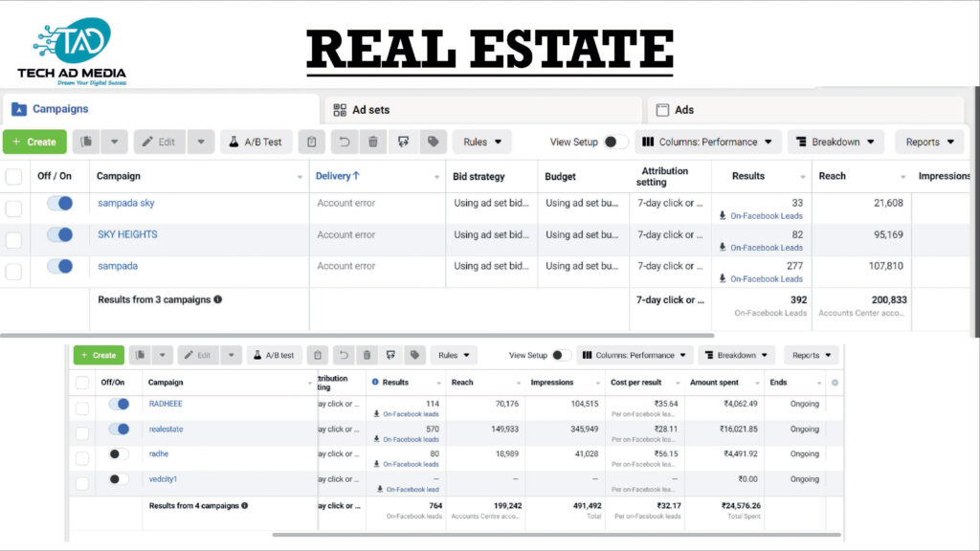Screen dimensions: 980x551
Task: Click the undo arrow in the top toolbar
Action: point(345,142)
